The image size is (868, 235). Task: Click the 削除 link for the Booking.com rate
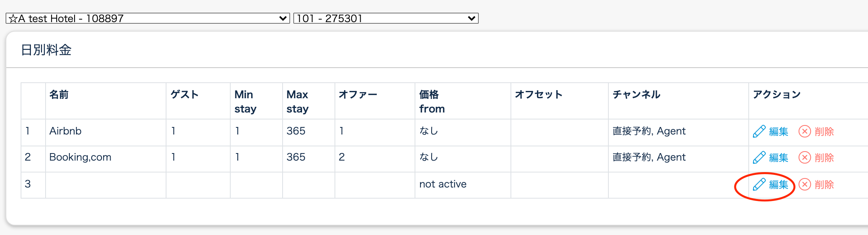824,157
